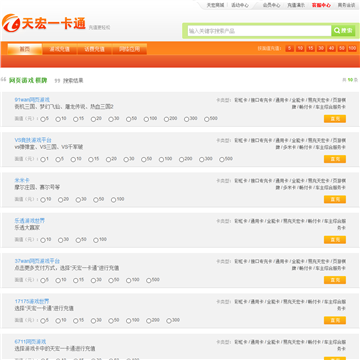Click 直充 button in 91wan row
Viewport: 360px width, 360px height.
[x=335, y=119]
